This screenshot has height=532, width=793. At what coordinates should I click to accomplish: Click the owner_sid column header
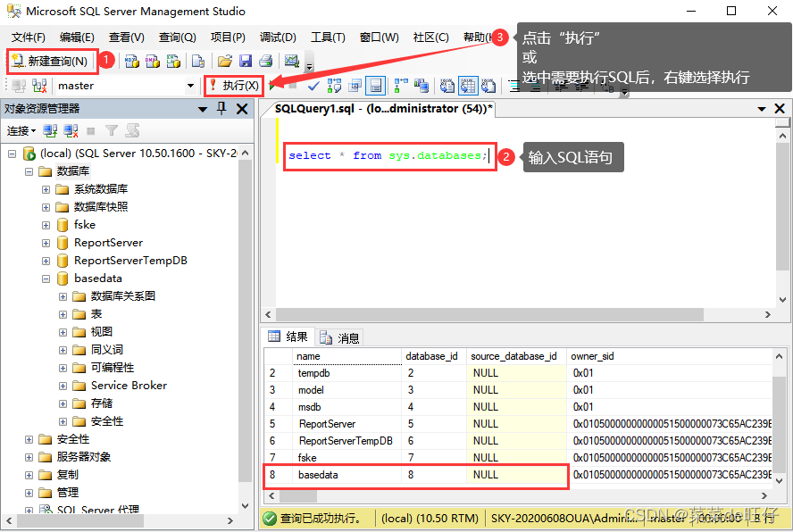670,356
